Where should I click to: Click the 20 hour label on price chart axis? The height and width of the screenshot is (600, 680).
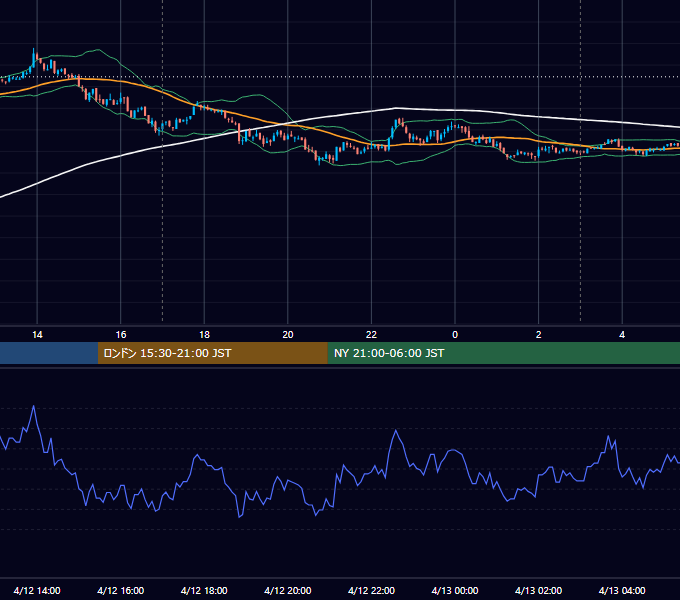click(x=288, y=335)
